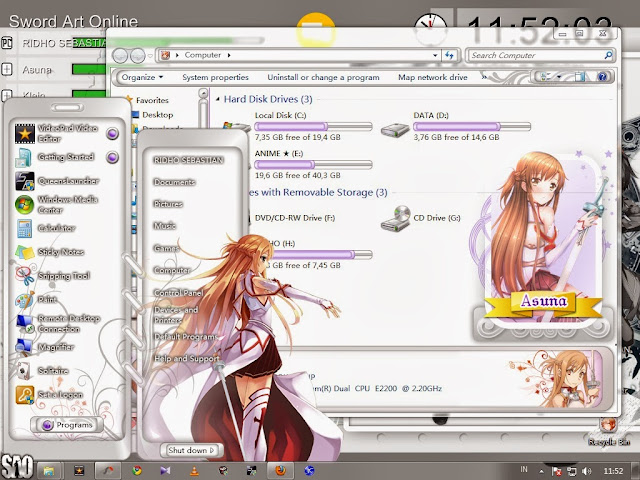640x480 pixels.
Task: Open Paint from Start menu
Action: (x=37, y=300)
